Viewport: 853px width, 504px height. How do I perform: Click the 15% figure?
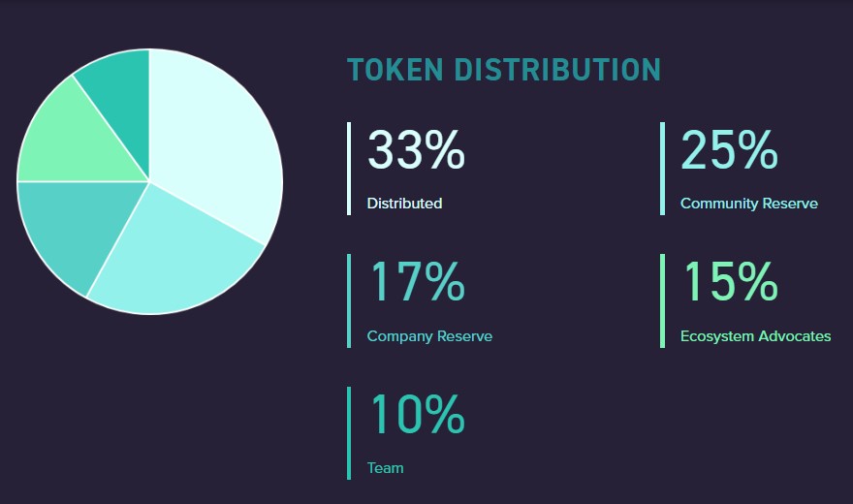pos(731,281)
